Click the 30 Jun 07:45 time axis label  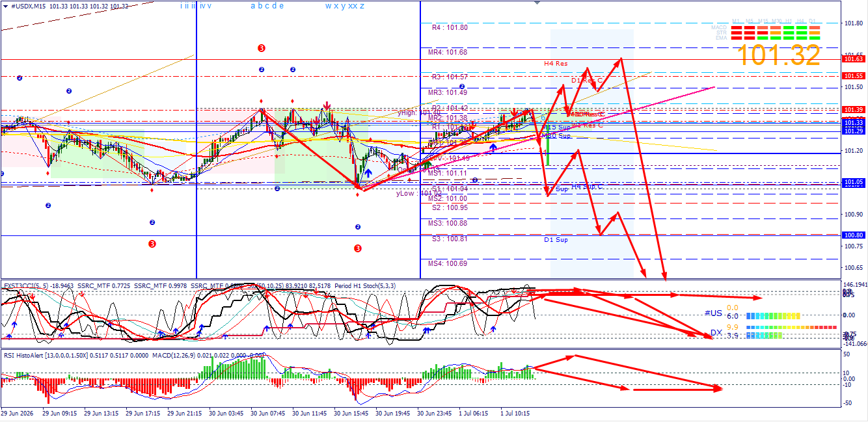pyautogui.click(x=268, y=413)
